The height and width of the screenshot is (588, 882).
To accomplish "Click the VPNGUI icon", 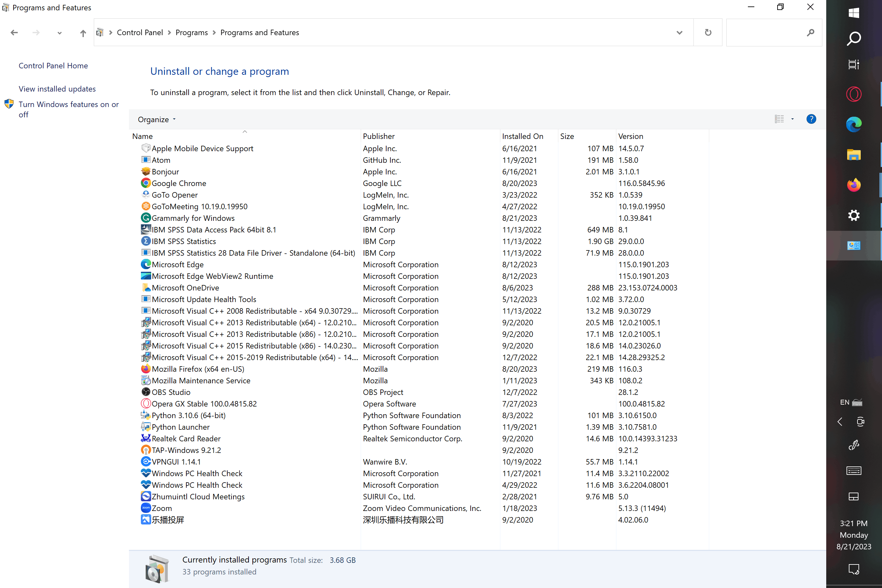I will click(145, 462).
